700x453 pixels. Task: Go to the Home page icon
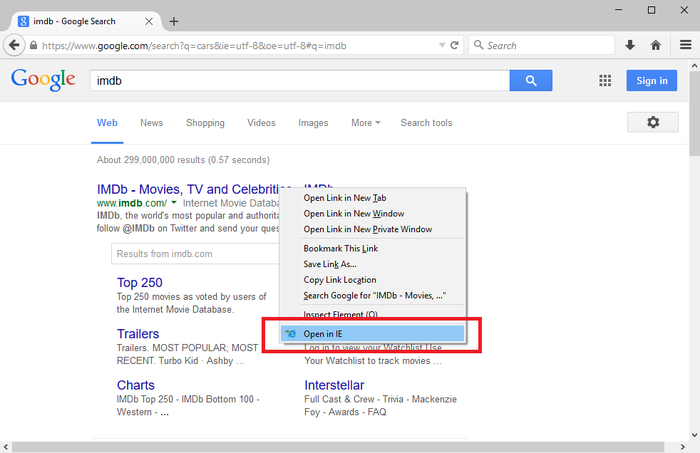655,45
